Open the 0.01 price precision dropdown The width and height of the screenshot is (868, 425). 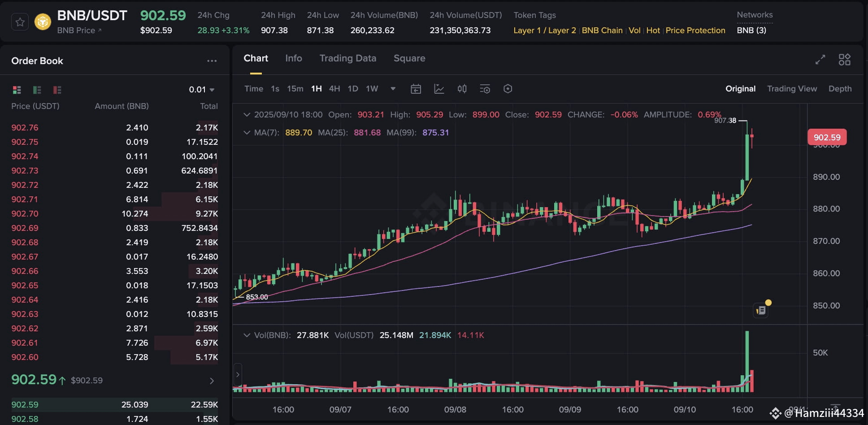[x=201, y=90]
